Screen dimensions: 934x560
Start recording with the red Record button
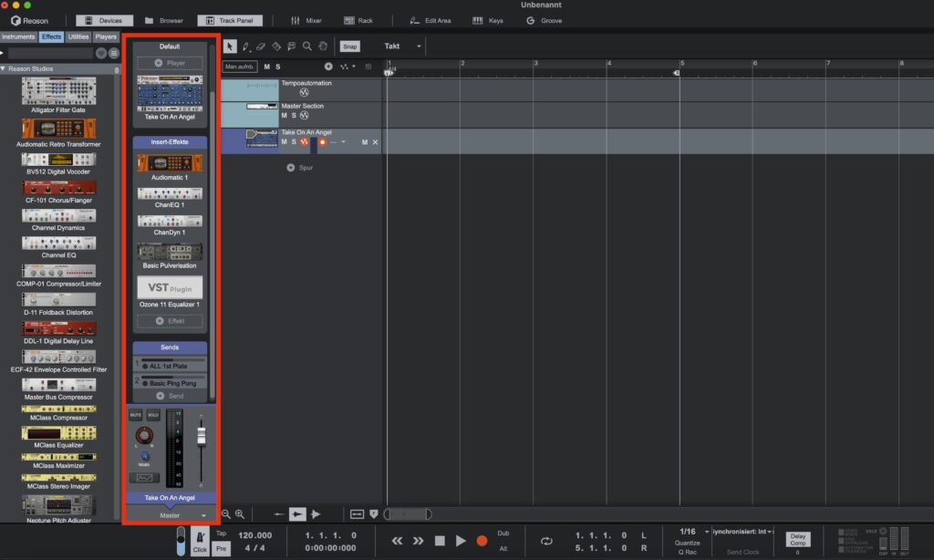482,540
